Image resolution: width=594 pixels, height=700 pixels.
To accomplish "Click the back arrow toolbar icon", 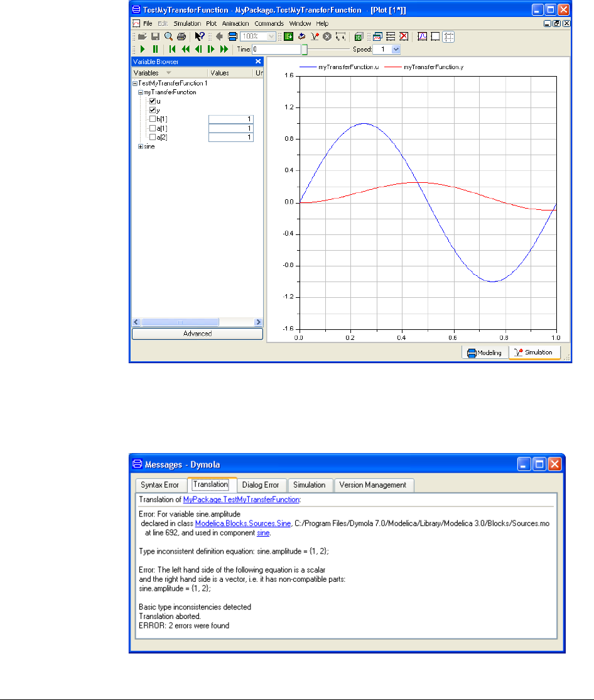I will pyautogui.click(x=219, y=36).
